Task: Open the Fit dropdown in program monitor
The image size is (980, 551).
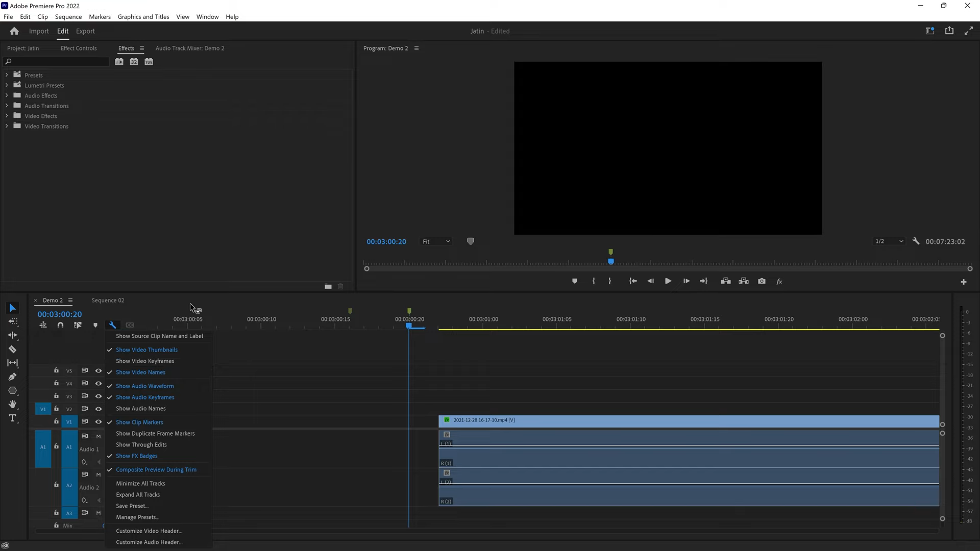Action: coord(436,241)
